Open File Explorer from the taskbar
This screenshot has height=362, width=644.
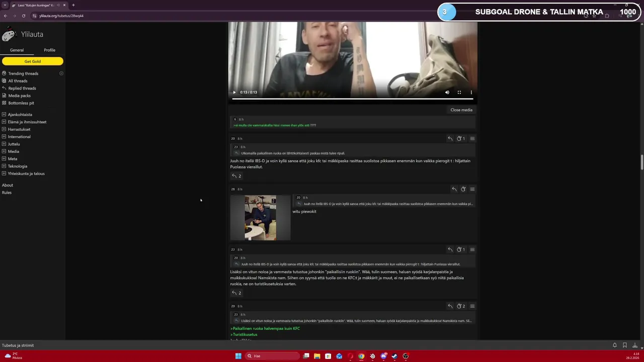317,356
